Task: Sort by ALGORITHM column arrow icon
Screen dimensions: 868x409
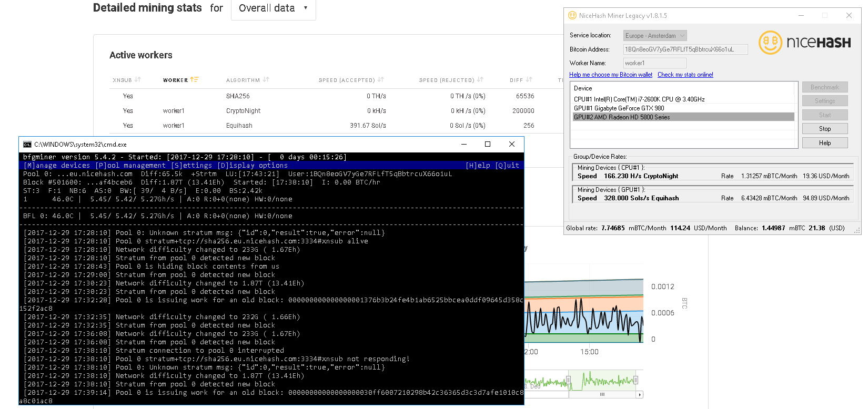Action: pyautogui.click(x=266, y=80)
